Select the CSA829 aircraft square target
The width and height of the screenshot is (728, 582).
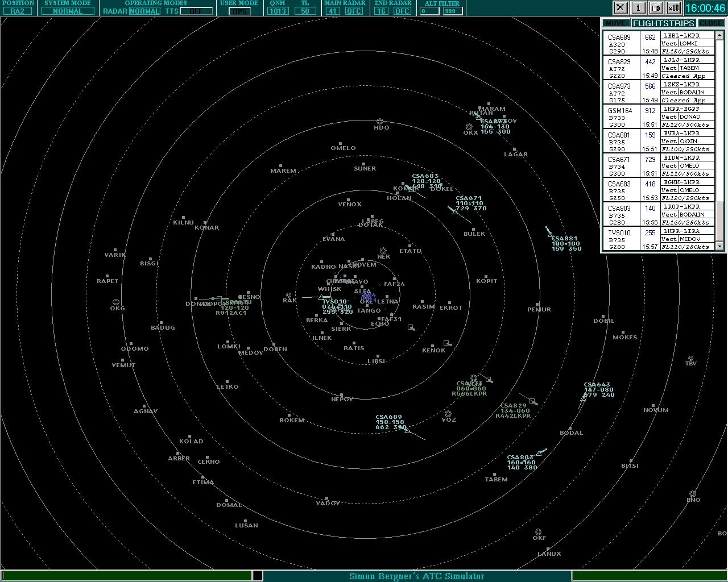coord(532,401)
